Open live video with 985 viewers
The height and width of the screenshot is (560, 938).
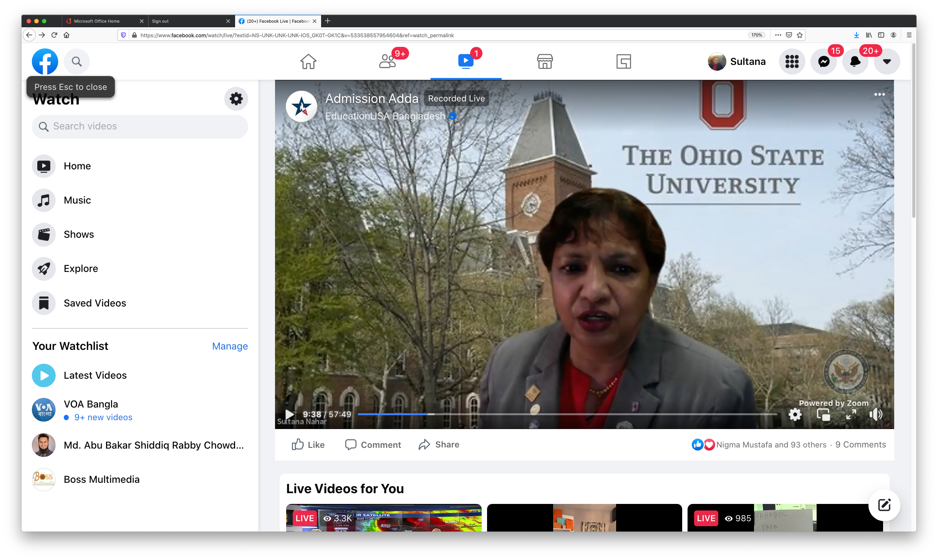[x=785, y=518]
